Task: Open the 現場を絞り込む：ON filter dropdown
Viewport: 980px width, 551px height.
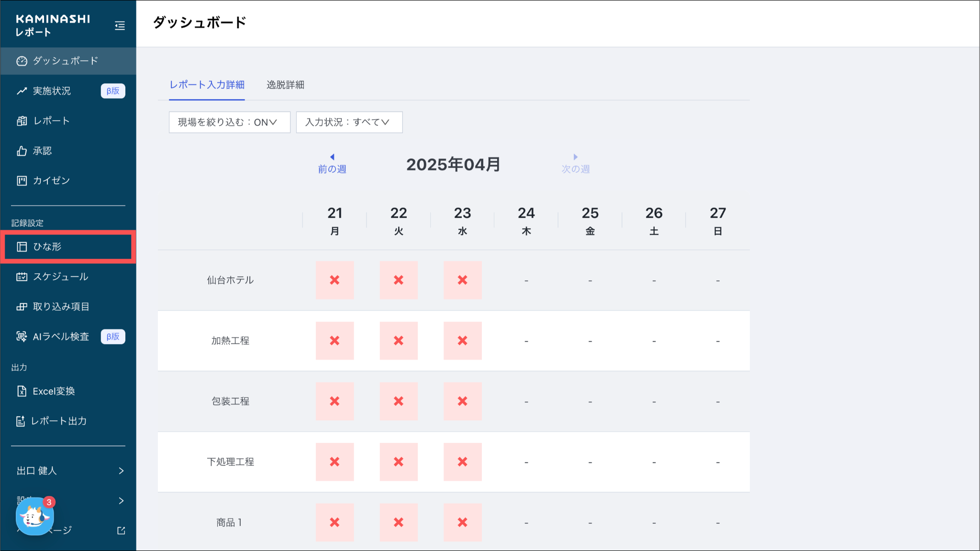Action: coord(229,122)
